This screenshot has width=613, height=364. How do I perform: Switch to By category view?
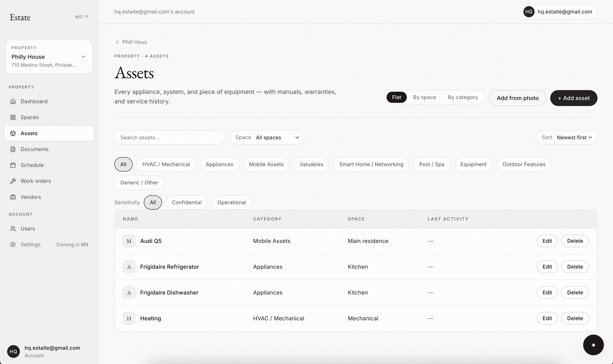[x=463, y=97]
